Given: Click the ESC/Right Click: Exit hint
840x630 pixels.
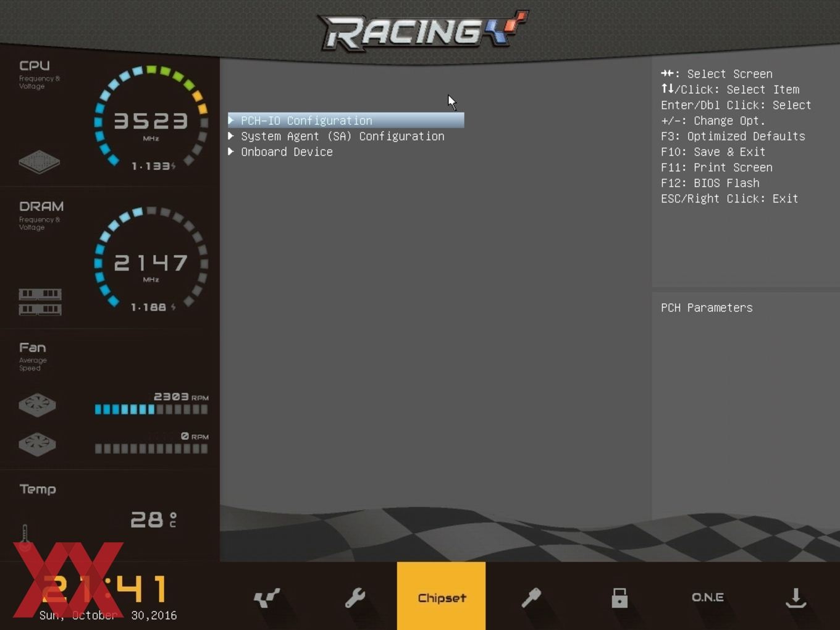Looking at the screenshot, I should (x=729, y=199).
